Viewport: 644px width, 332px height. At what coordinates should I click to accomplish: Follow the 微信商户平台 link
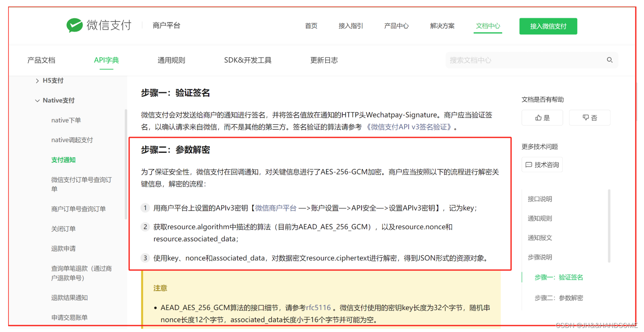point(276,208)
